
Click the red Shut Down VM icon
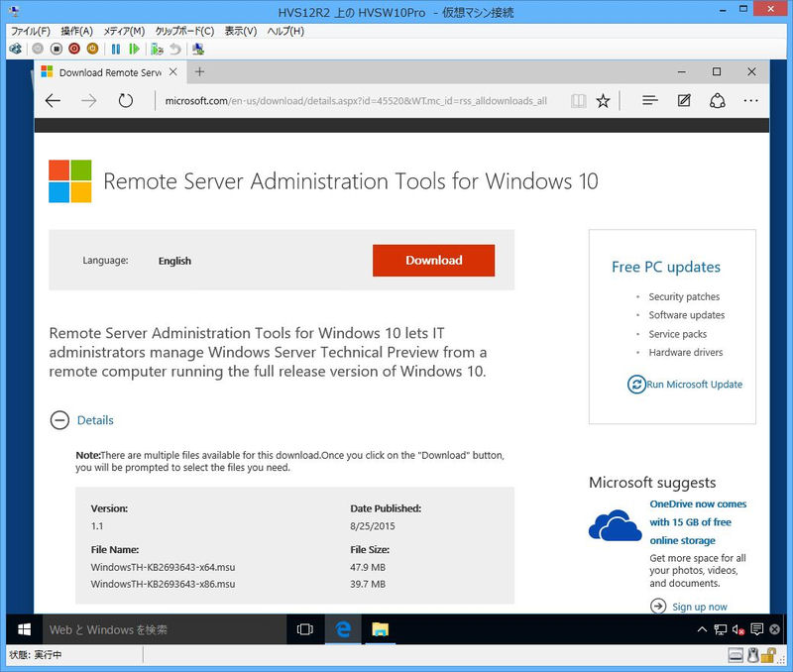74,49
